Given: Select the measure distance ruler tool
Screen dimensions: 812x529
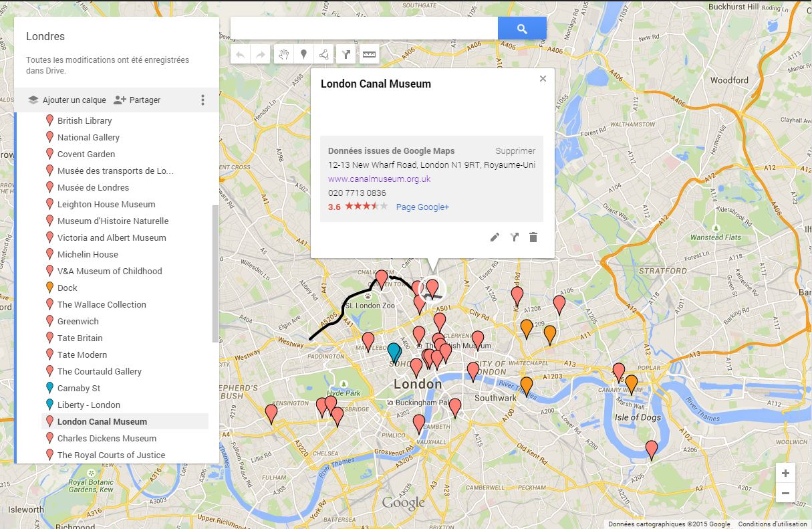Looking at the screenshot, I should 368,55.
